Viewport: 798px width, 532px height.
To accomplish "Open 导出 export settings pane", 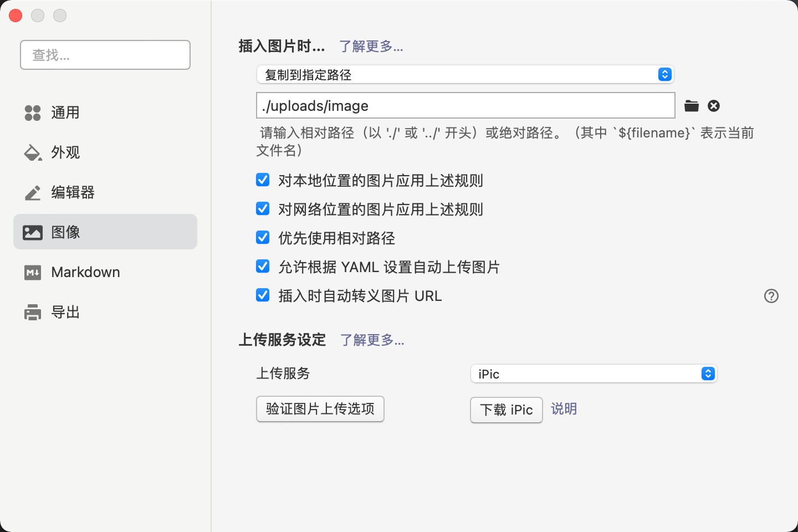I will tap(65, 312).
